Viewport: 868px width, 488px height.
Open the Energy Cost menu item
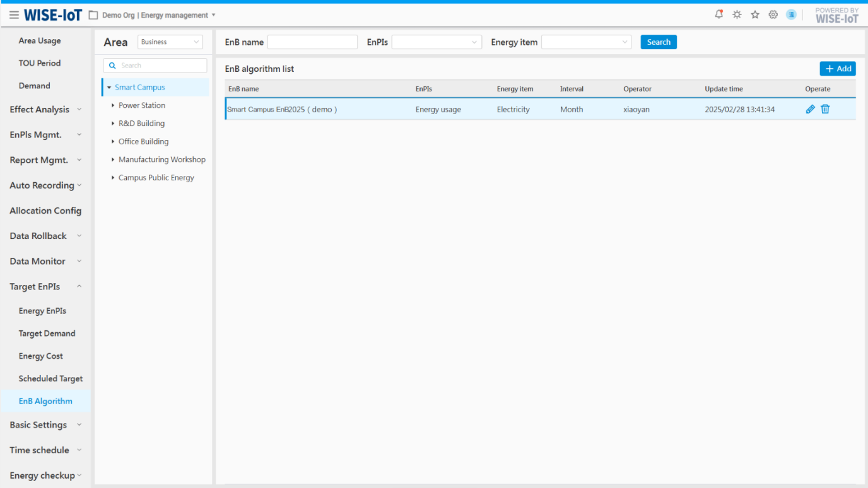tap(41, 356)
